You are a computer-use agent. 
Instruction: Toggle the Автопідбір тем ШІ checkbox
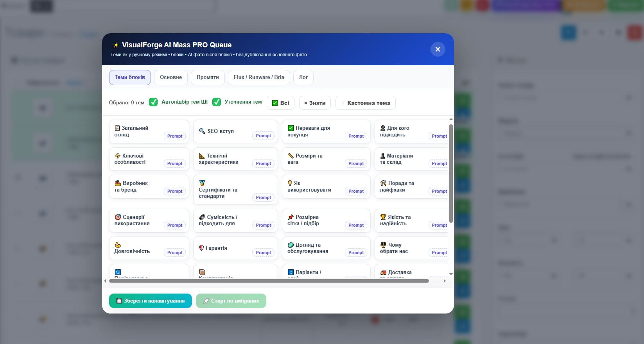[153, 102]
